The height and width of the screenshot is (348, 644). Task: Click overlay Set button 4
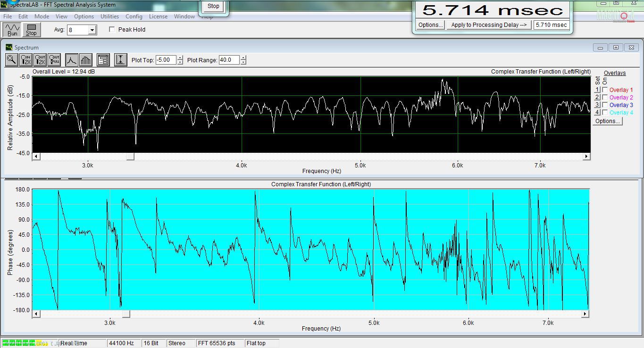tap(597, 112)
